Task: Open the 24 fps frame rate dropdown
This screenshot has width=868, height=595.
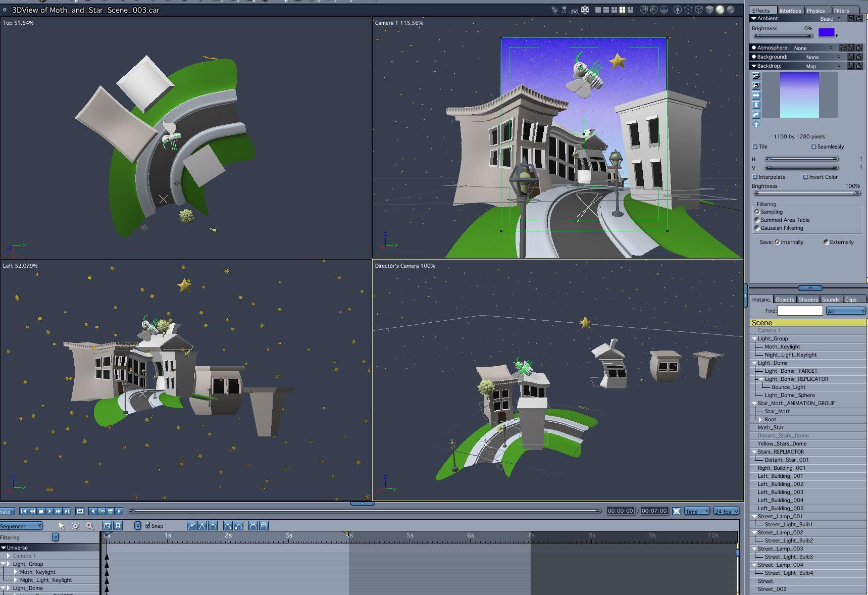Action: coord(726,511)
